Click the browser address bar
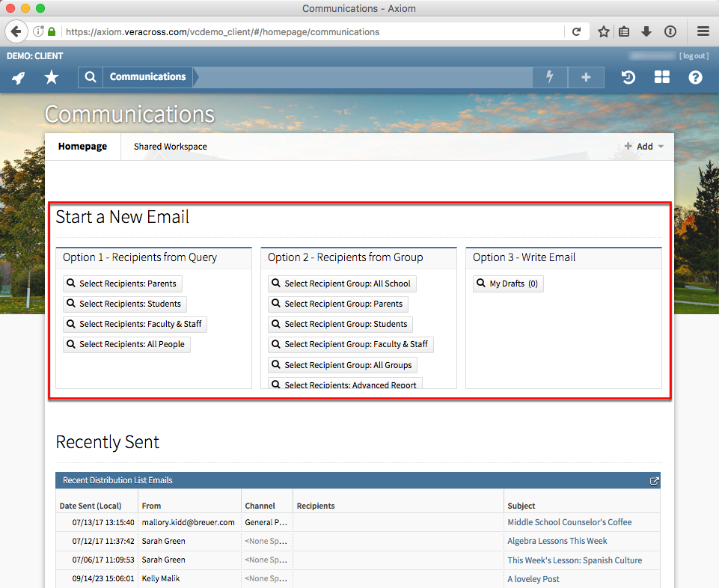Image resolution: width=719 pixels, height=588 pixels. pos(299,31)
